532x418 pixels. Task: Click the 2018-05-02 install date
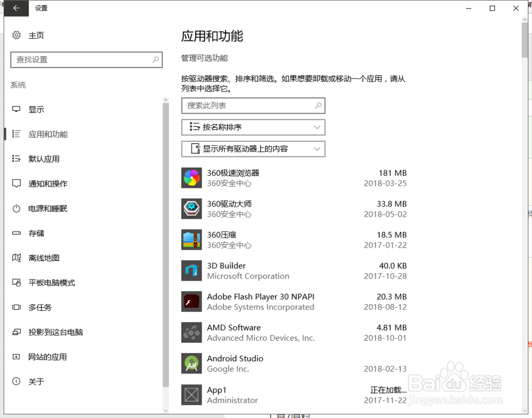coord(385,214)
